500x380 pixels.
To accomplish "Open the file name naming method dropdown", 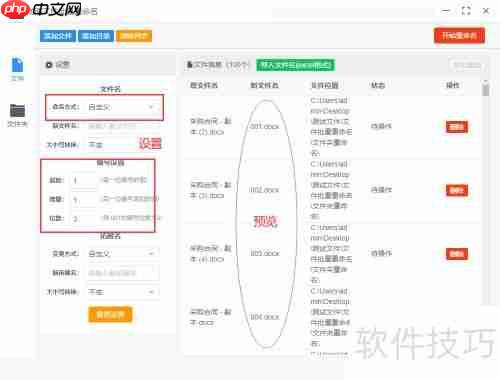I will click(122, 107).
